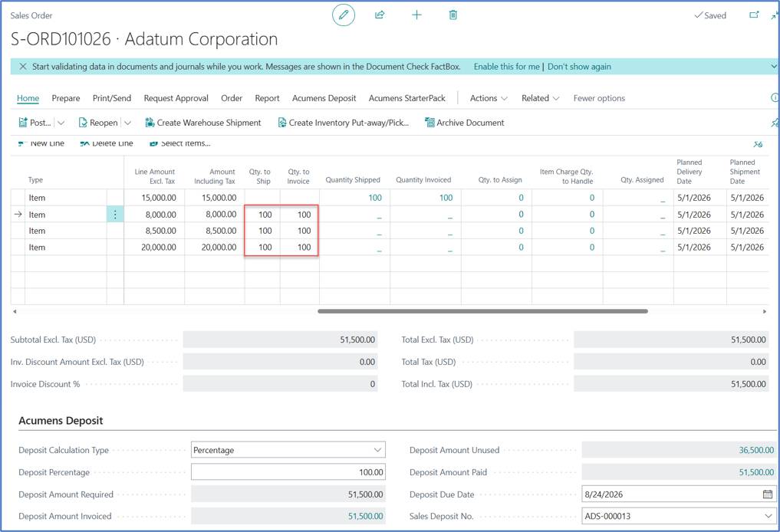The image size is (780, 532).
Task: Click Quantity Shipped 100 in first line
Action: (374, 197)
